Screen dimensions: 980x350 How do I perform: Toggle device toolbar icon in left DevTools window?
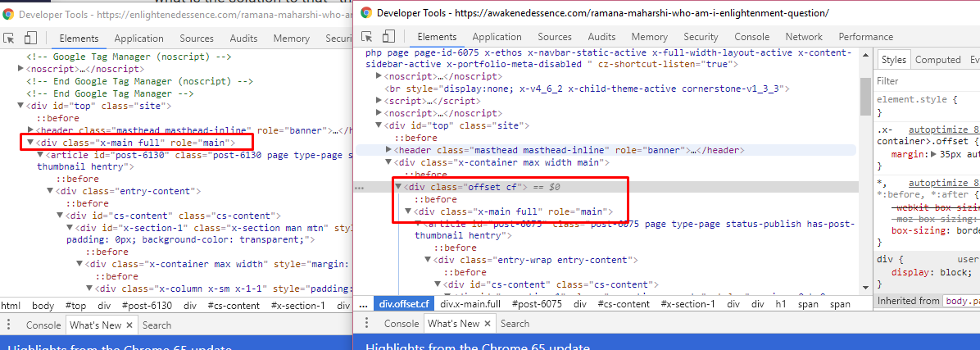pos(29,38)
